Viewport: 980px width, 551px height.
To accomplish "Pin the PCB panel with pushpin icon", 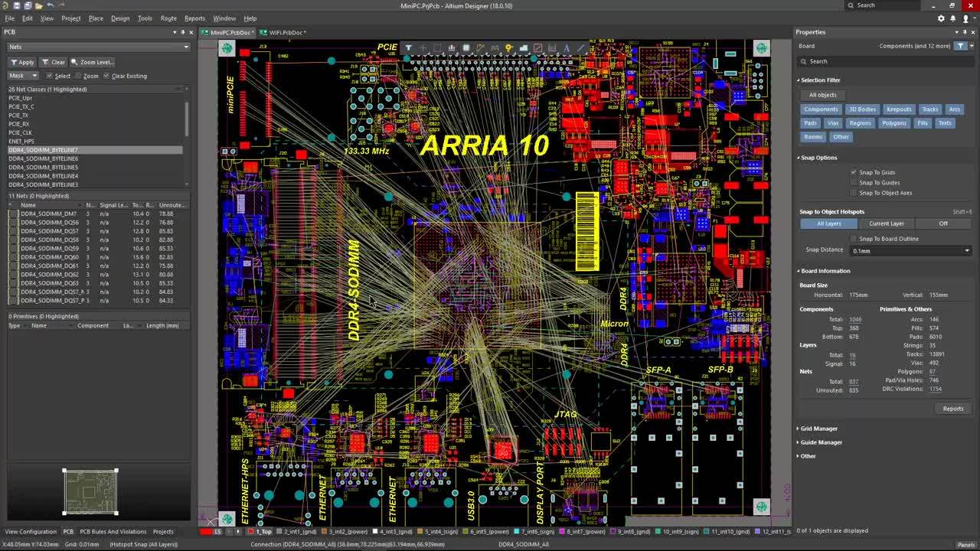I will pyautogui.click(x=182, y=32).
